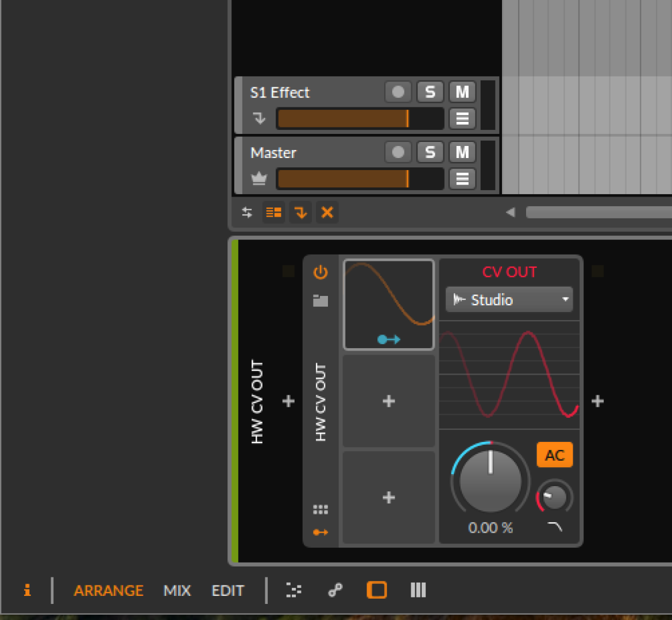Screen dimensions: 672x620
Task: Adjust the S1 Effect volume fader
Action: [360, 118]
